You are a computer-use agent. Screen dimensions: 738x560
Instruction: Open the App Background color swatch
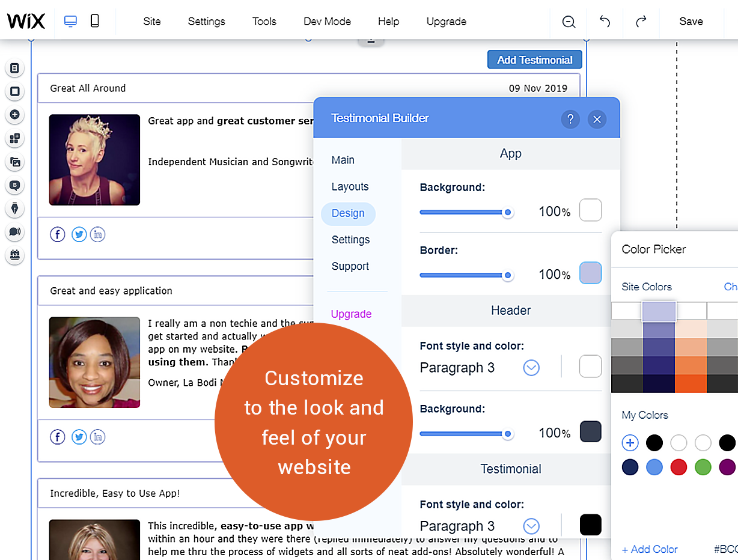pos(590,210)
